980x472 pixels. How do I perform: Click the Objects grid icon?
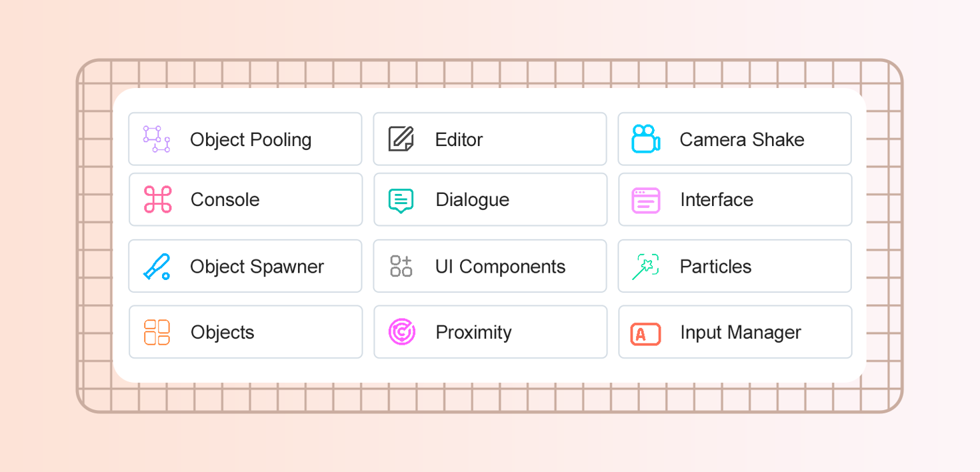tap(157, 333)
